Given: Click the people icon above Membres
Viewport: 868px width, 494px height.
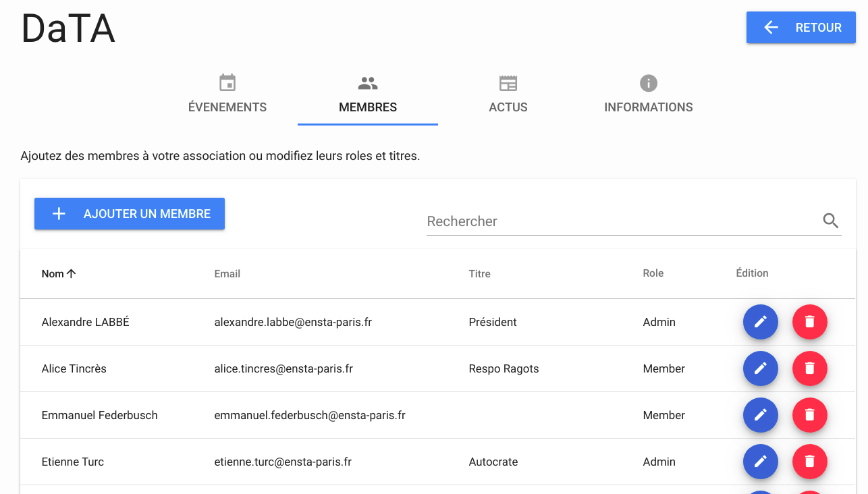Looking at the screenshot, I should [x=368, y=83].
